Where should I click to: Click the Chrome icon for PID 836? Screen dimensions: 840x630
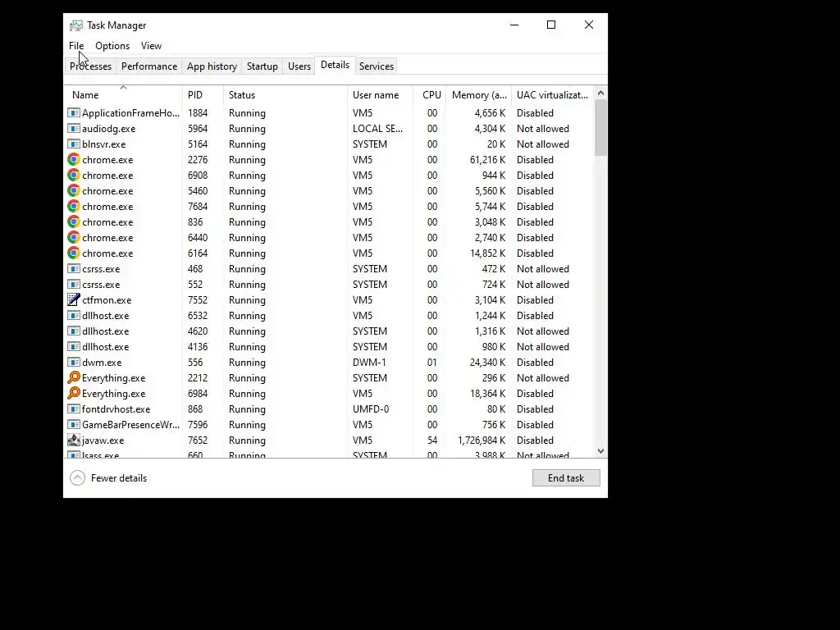coord(74,221)
